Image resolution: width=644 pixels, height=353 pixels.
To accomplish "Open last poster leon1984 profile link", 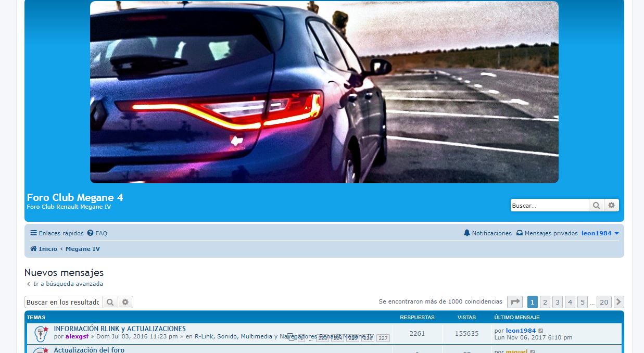I will pyautogui.click(x=521, y=331).
